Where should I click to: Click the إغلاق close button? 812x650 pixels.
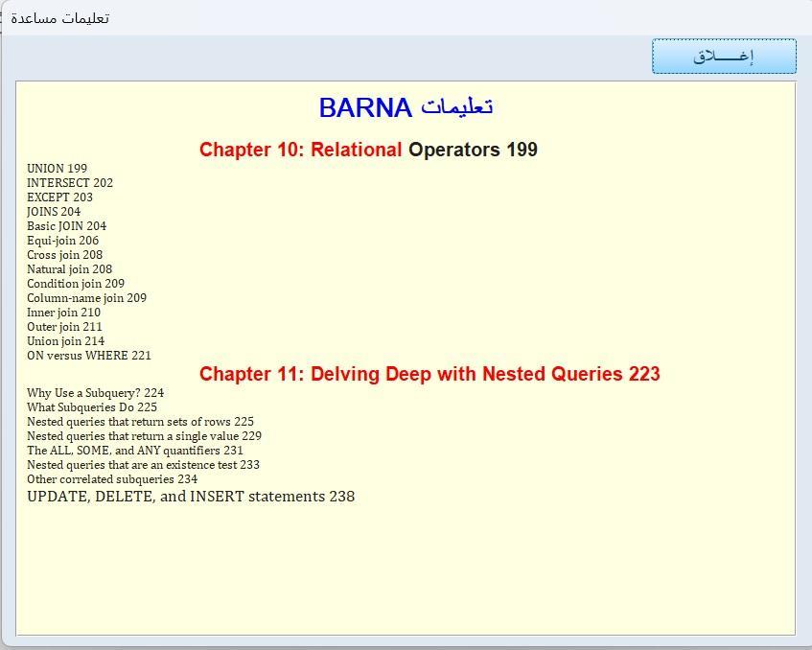point(724,56)
